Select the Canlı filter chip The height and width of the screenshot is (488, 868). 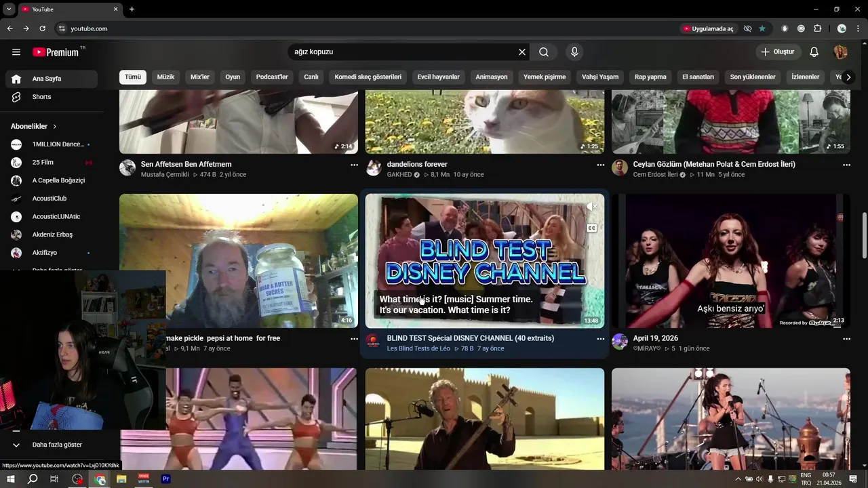point(311,77)
